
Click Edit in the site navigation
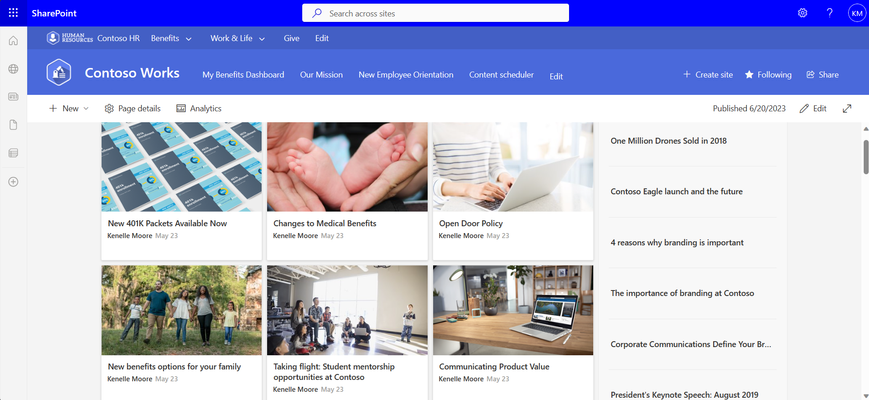(x=556, y=76)
